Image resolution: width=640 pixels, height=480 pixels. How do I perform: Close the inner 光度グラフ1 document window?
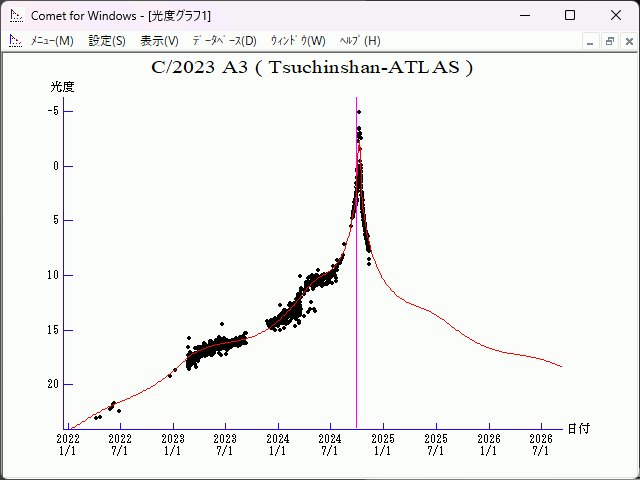click(626, 41)
